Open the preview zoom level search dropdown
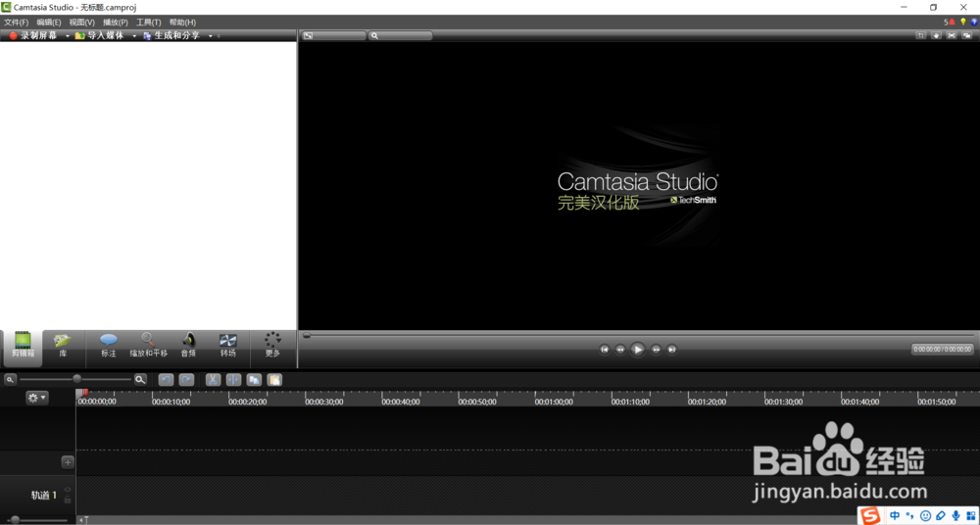The width and height of the screenshot is (980, 525). (x=400, y=35)
